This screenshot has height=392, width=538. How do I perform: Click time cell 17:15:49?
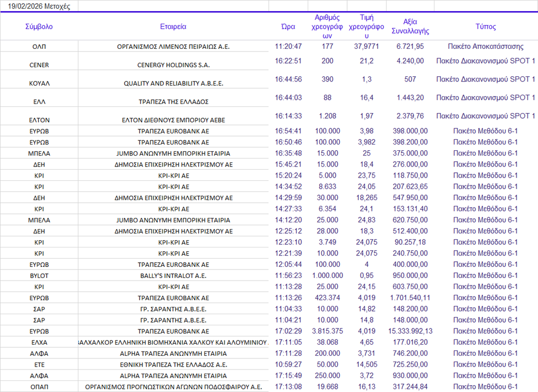pos(288,376)
